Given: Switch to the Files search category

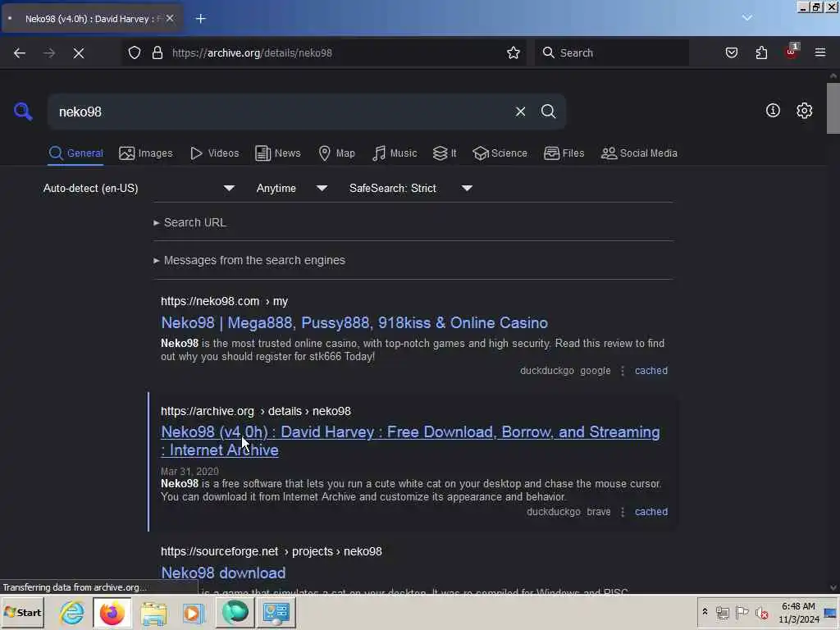Looking at the screenshot, I should 564,153.
